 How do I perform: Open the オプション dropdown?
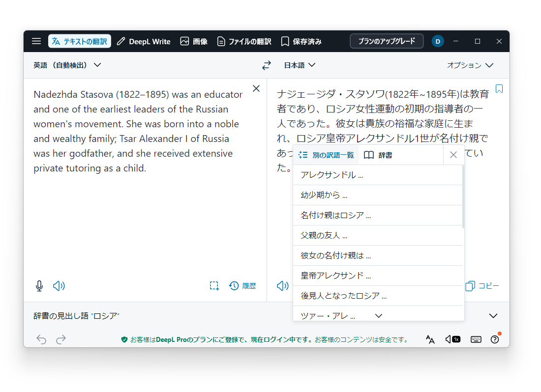(x=469, y=65)
